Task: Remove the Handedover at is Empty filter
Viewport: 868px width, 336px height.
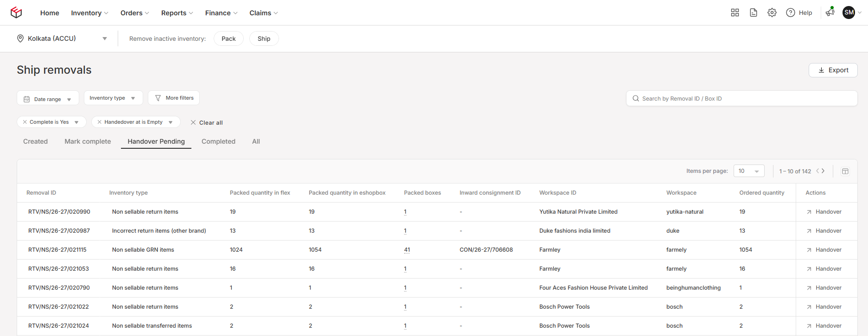Action: pyautogui.click(x=100, y=122)
